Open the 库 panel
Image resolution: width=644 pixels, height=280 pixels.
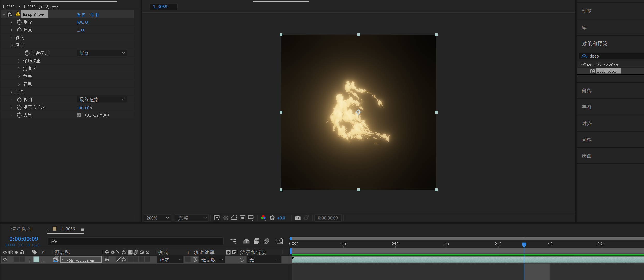tap(584, 27)
